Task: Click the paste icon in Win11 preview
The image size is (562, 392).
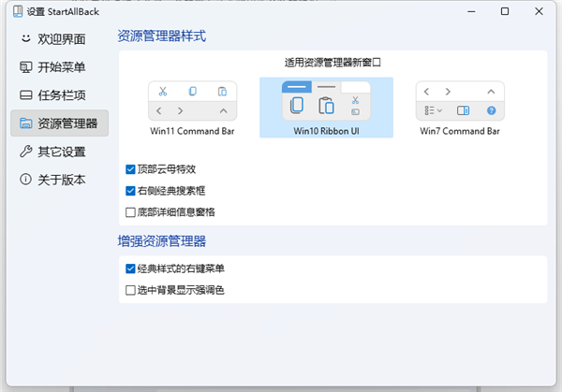Action: [222, 92]
